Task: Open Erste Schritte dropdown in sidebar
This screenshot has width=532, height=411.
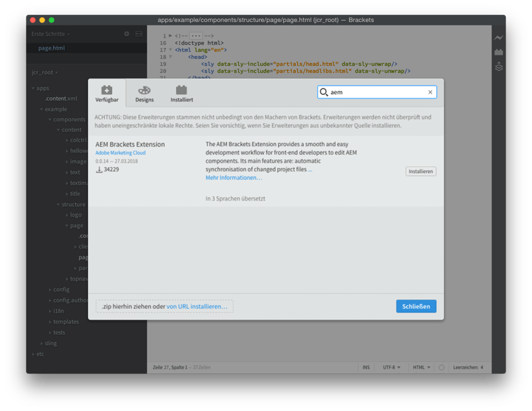Action: (50, 34)
